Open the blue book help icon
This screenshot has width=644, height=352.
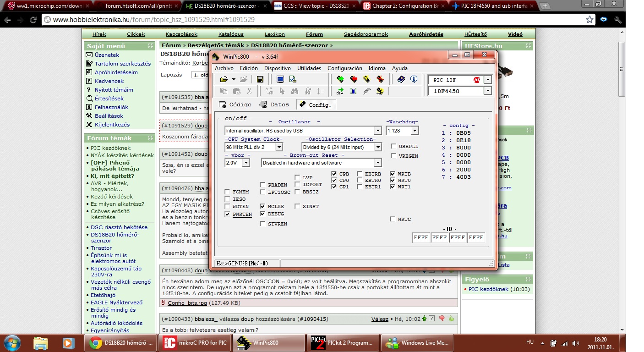point(401,79)
